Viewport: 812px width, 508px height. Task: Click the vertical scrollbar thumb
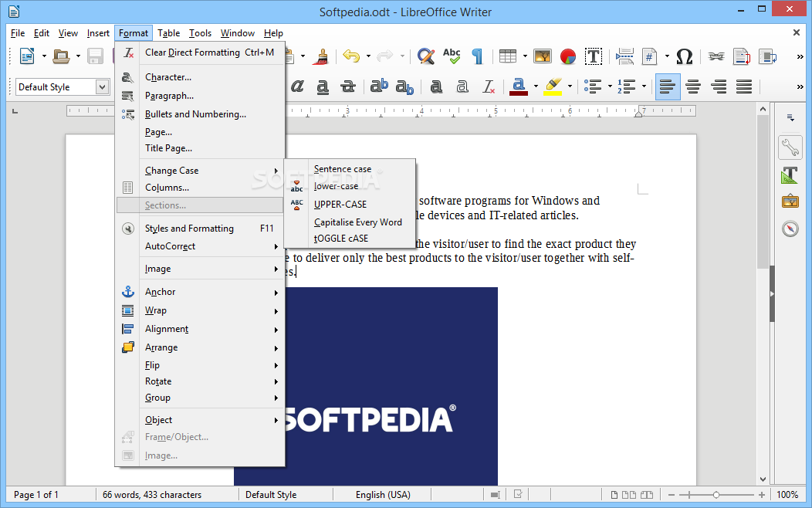763,191
